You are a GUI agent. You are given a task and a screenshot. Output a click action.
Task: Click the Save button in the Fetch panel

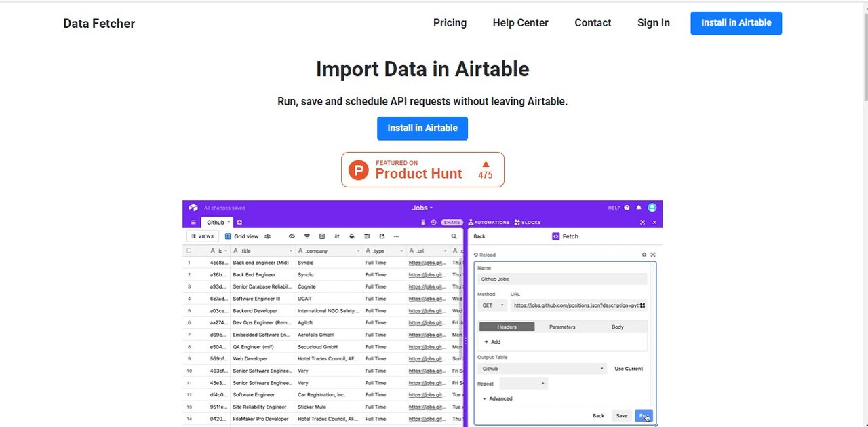pyautogui.click(x=622, y=416)
